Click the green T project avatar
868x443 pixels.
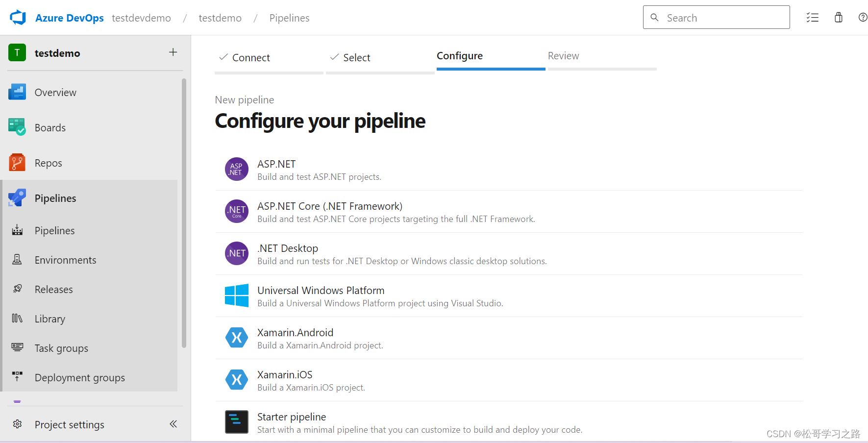point(17,52)
